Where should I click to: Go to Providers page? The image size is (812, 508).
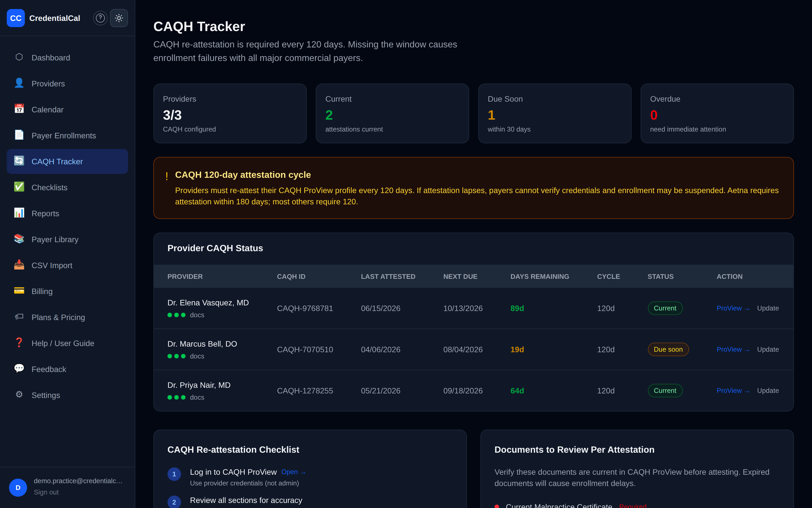67,84
